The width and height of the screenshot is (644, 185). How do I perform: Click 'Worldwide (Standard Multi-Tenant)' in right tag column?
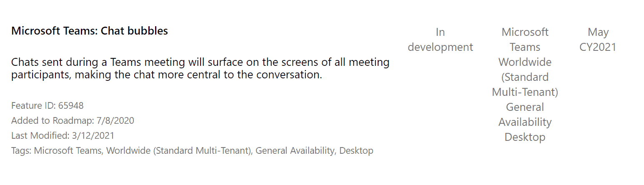[525, 77]
